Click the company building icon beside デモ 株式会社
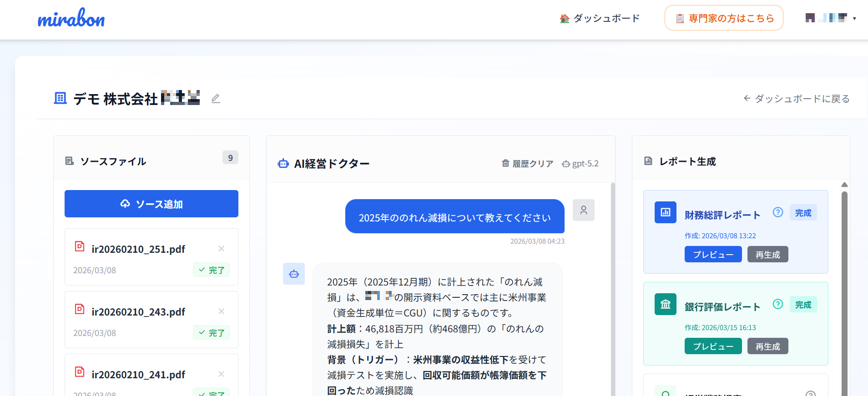This screenshot has width=868, height=396. (x=61, y=98)
